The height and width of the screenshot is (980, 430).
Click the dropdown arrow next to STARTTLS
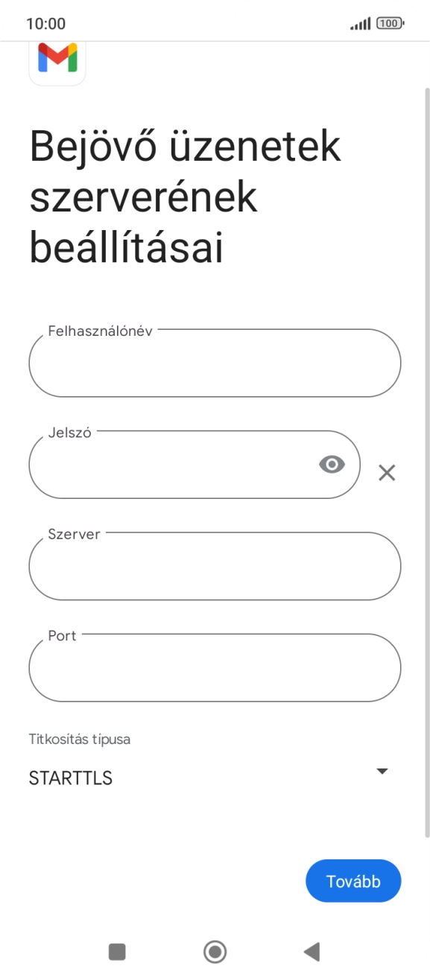tap(382, 771)
